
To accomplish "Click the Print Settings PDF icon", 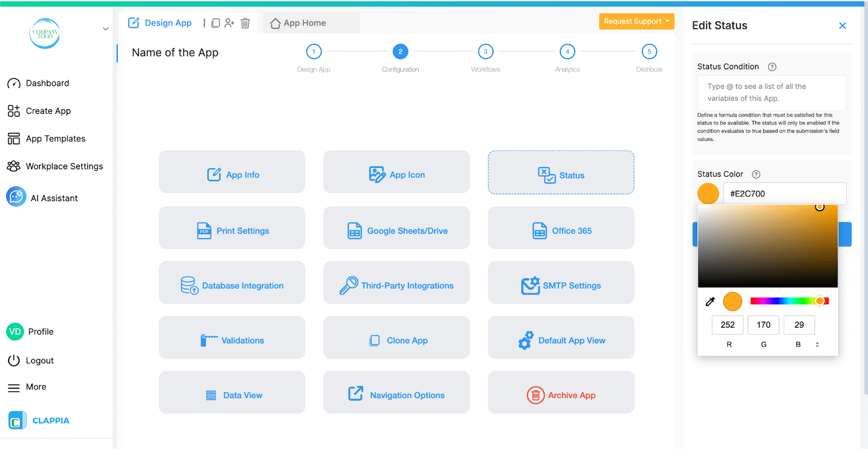I will point(204,230).
